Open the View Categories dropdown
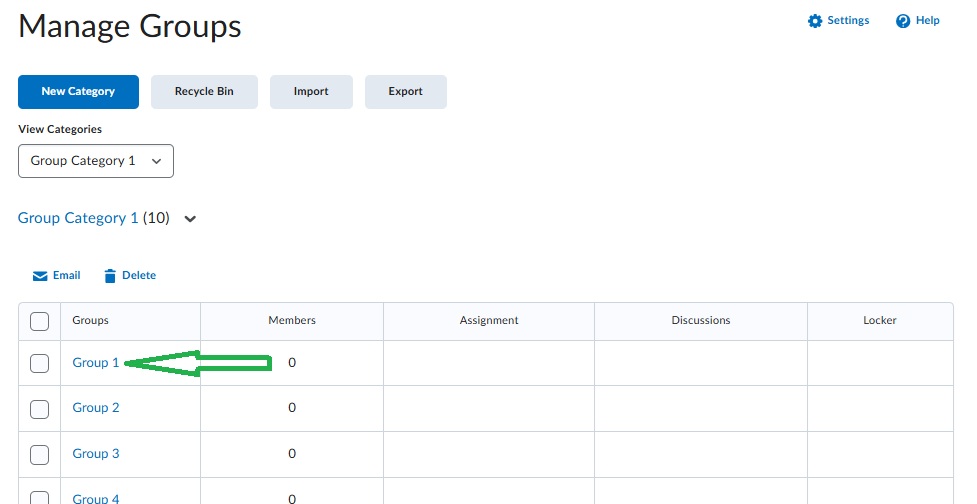 [96, 161]
